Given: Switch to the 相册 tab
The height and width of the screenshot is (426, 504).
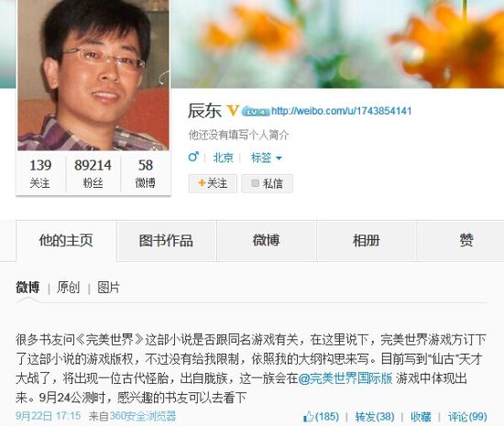Looking at the screenshot, I should 367,241.
